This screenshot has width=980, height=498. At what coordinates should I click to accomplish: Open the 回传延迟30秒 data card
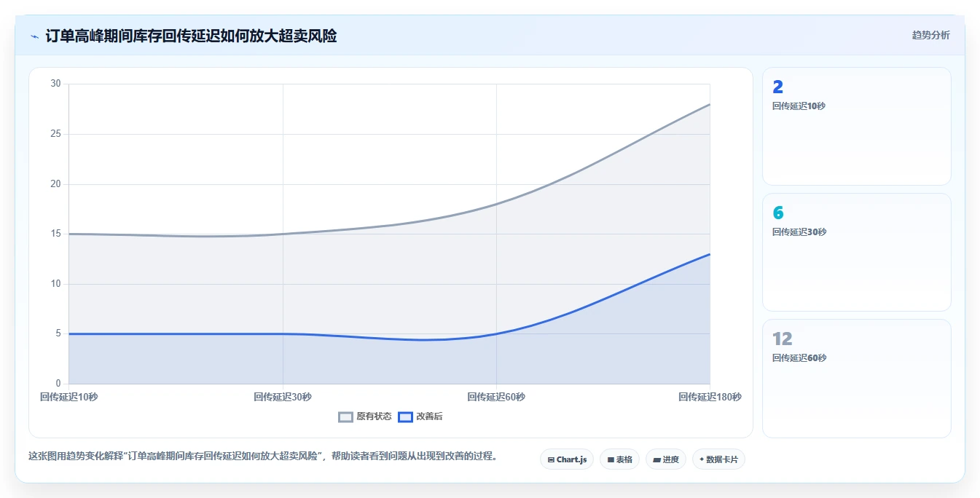857,252
